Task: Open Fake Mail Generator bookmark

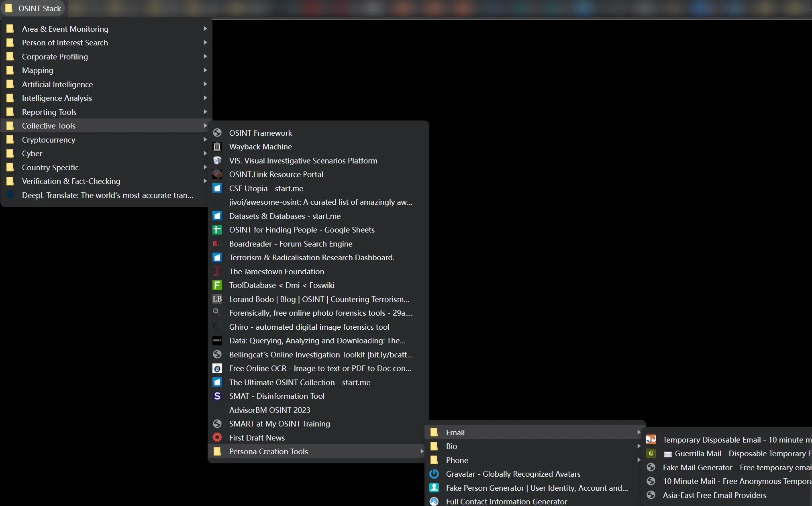Action: (x=728, y=467)
